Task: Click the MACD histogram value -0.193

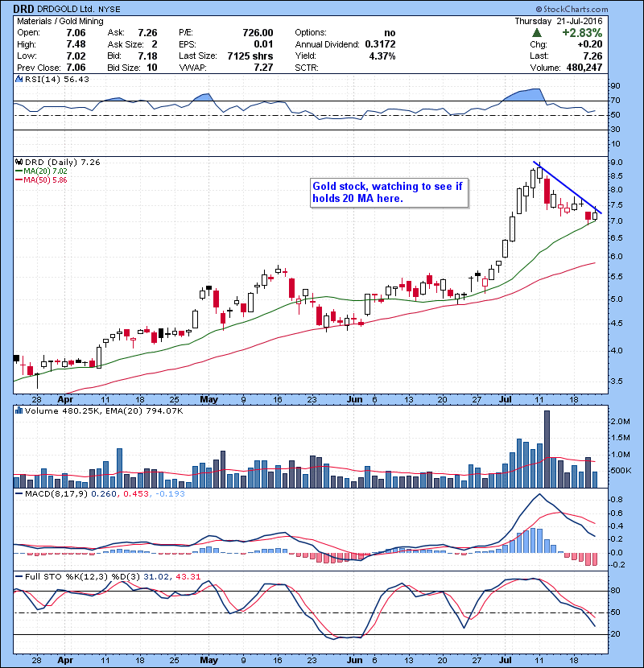Action: point(170,494)
